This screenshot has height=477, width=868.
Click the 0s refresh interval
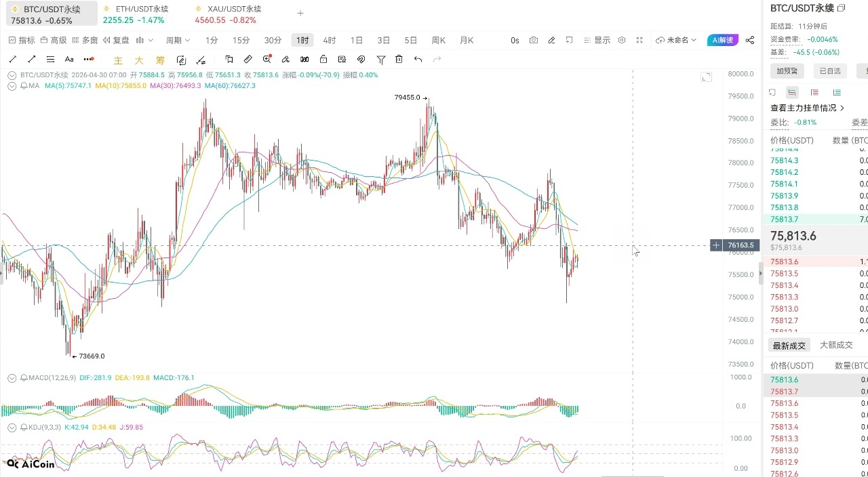(515, 40)
